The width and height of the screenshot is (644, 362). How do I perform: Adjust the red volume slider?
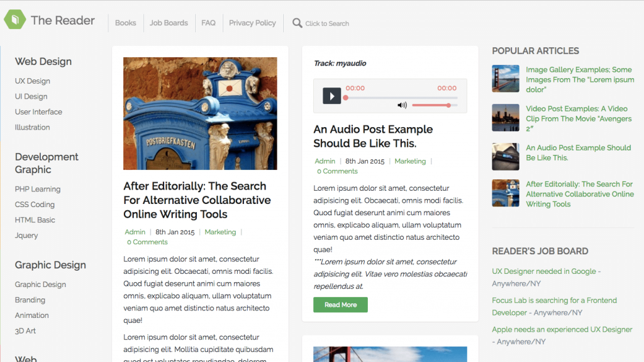(434, 105)
